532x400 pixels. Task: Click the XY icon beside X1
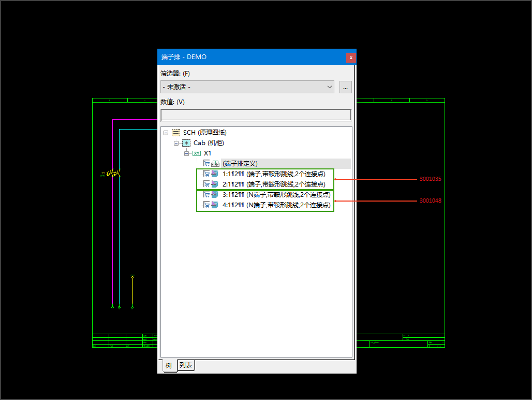(197, 153)
